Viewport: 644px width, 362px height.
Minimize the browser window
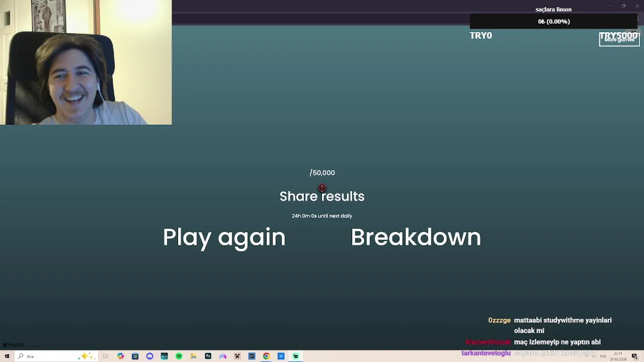(610, 6)
